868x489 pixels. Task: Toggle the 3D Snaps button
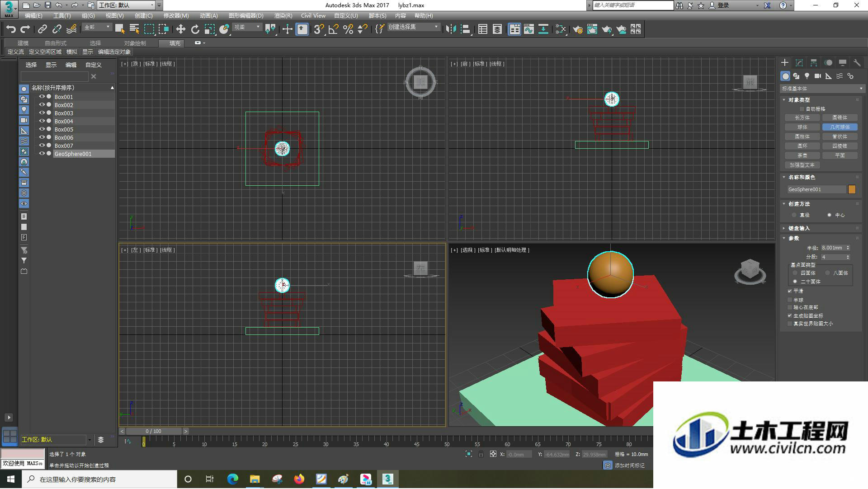click(x=319, y=29)
